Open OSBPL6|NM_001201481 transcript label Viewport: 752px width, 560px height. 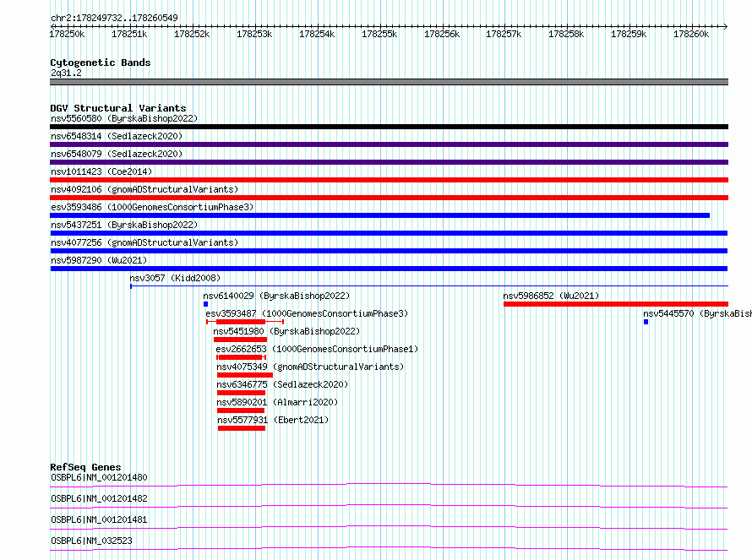(99, 519)
